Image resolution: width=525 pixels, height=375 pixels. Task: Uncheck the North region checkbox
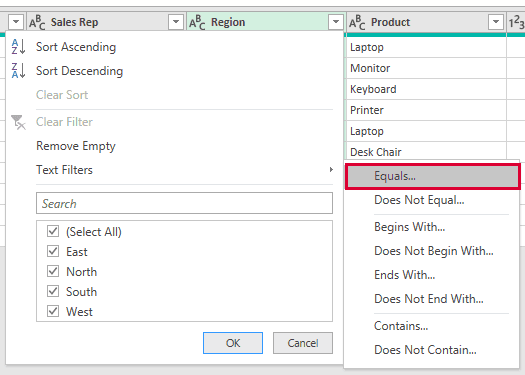click(x=53, y=271)
